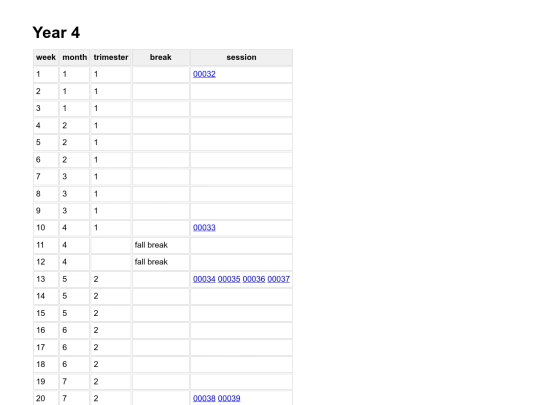Open session link 00036
The image size is (540, 405).
coord(254,279)
